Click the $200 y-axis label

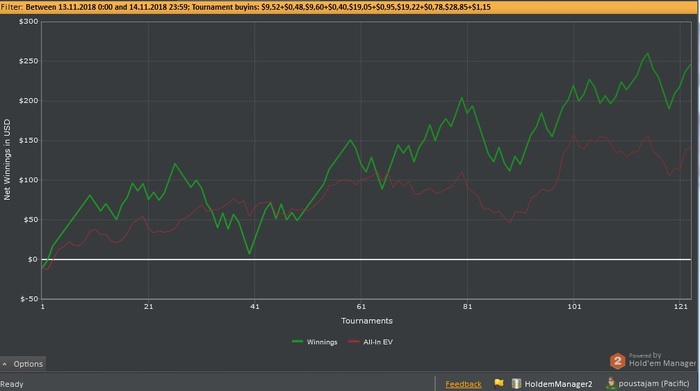click(x=29, y=101)
